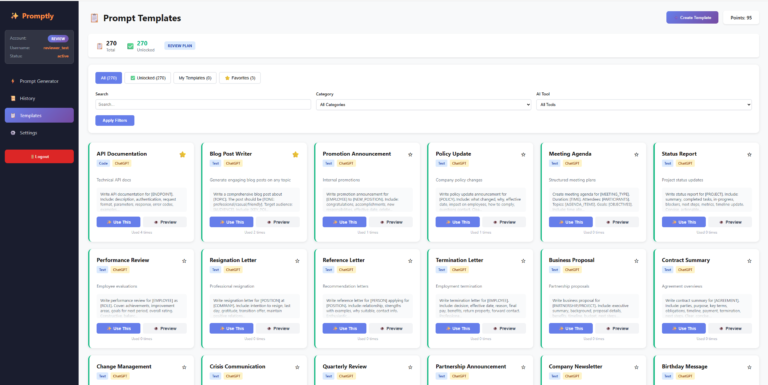Use the Business Proposal template
This screenshot has height=385, width=768.
(571, 328)
